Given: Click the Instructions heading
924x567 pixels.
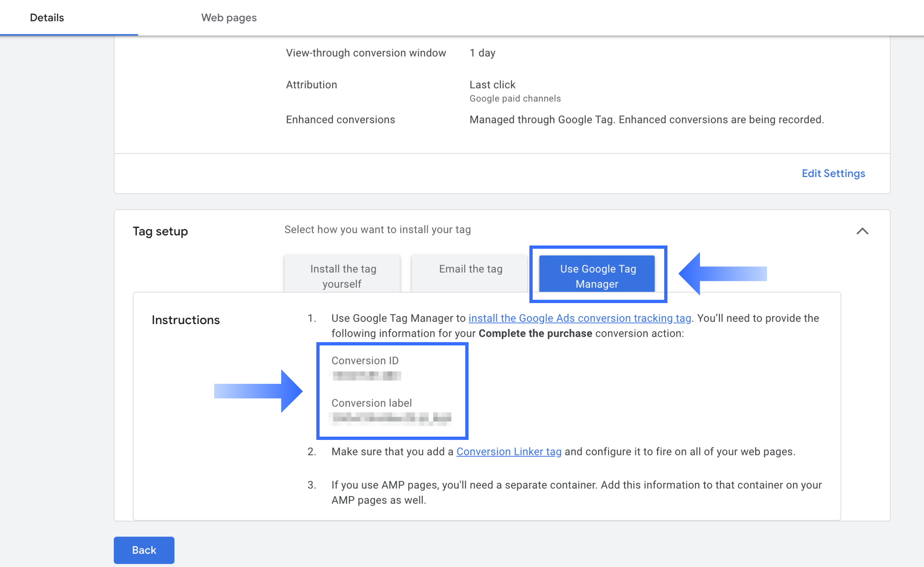Looking at the screenshot, I should (186, 320).
